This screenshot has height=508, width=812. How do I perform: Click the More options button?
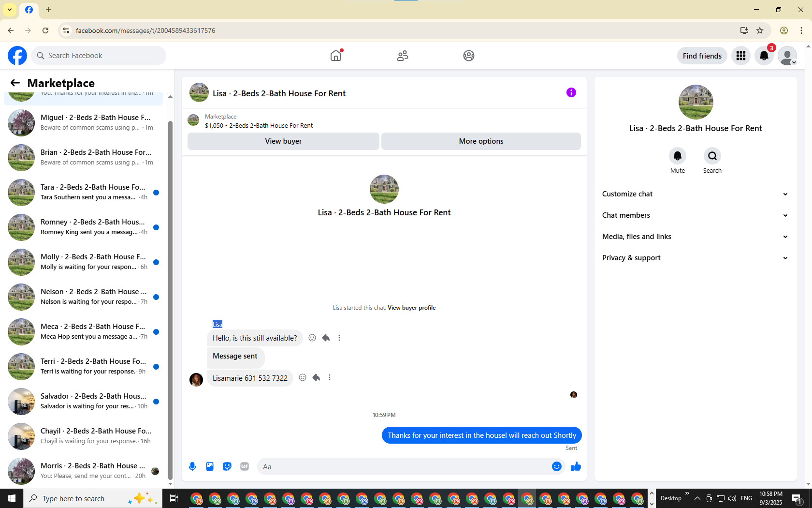click(481, 141)
